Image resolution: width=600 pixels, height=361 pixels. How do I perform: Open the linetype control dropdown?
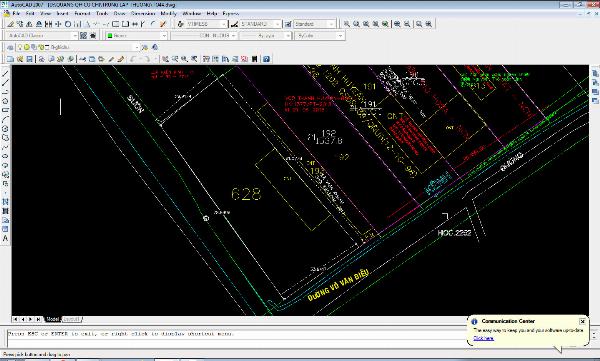pos(204,36)
